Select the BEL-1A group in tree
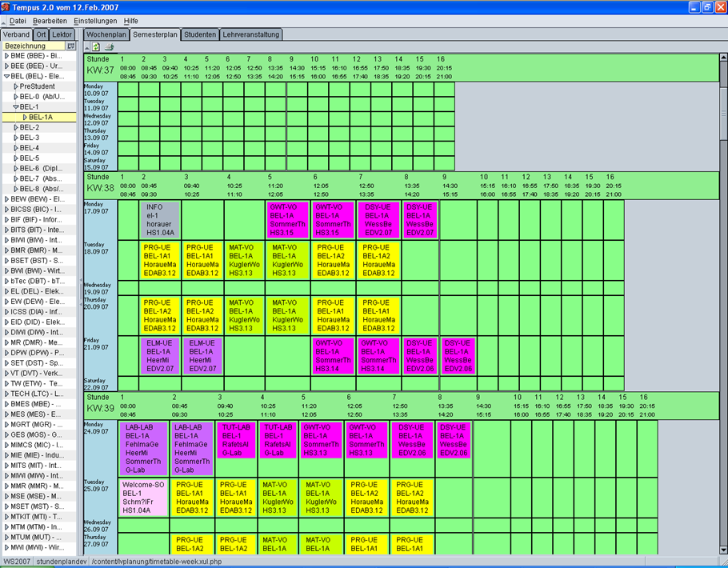 (x=42, y=118)
